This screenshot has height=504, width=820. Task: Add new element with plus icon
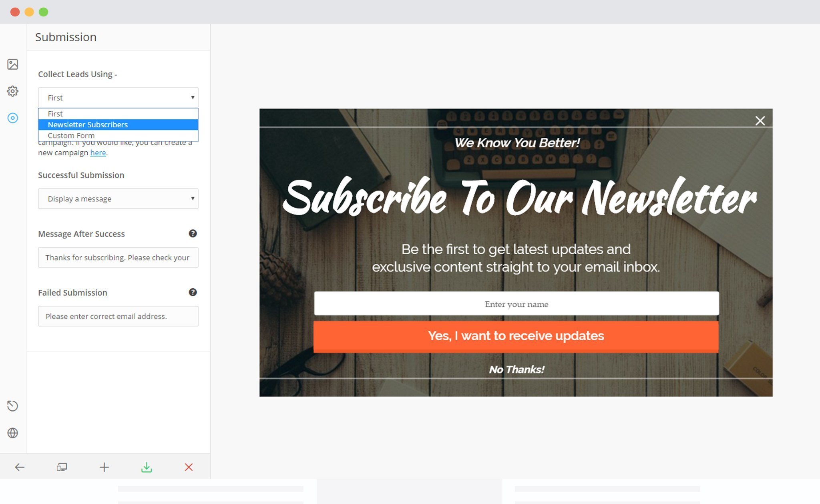point(104,467)
